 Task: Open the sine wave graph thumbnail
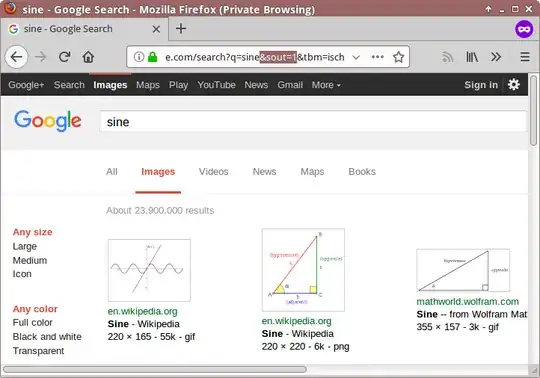pyautogui.click(x=149, y=270)
